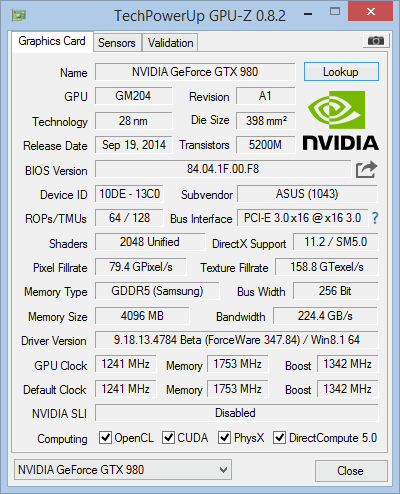This screenshot has height=494, width=400.
Task: Click the NVIDIA logo image
Action: (341, 121)
